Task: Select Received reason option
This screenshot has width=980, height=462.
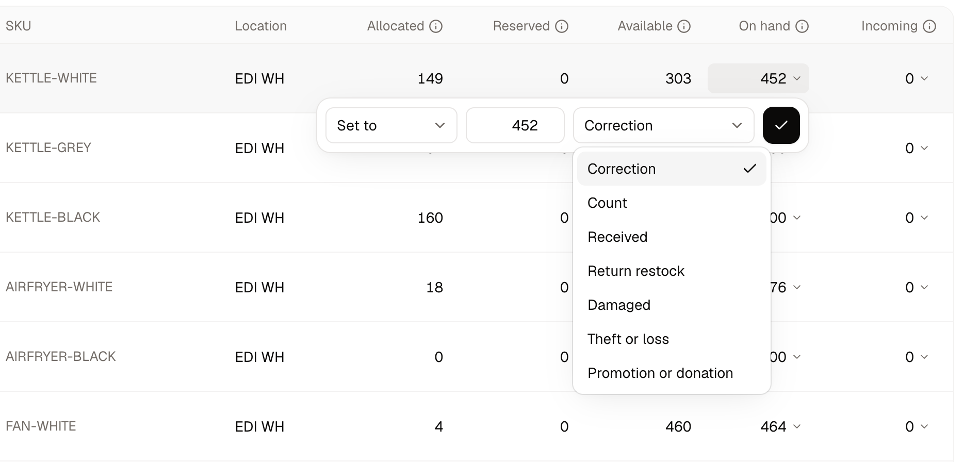Action: [672, 237]
